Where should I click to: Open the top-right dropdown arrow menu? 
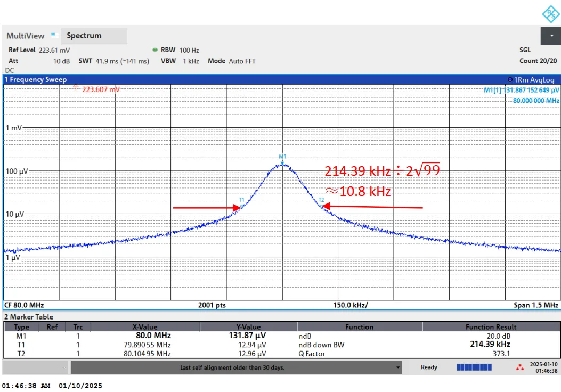pyautogui.click(x=550, y=36)
